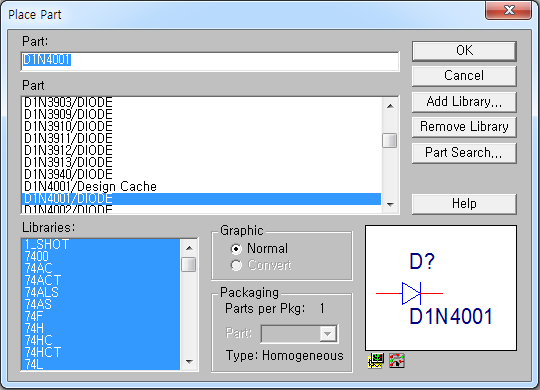Select the 74F library
The image size is (540, 390).
[101, 316]
